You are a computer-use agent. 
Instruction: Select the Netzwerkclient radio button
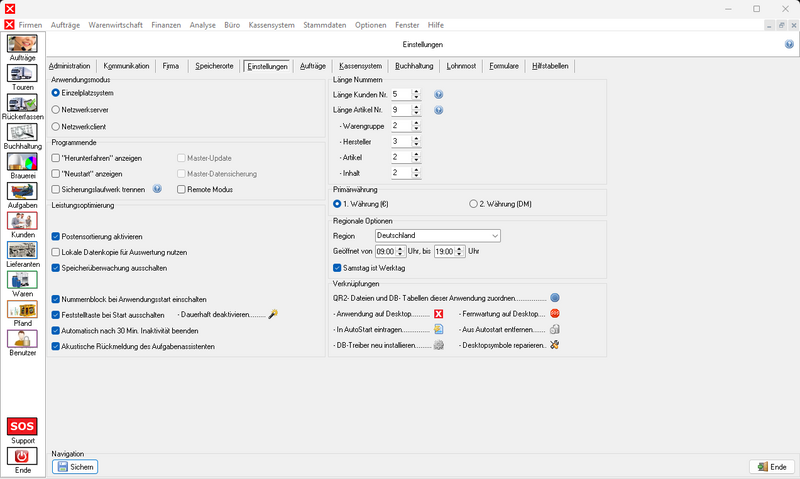pyautogui.click(x=56, y=127)
